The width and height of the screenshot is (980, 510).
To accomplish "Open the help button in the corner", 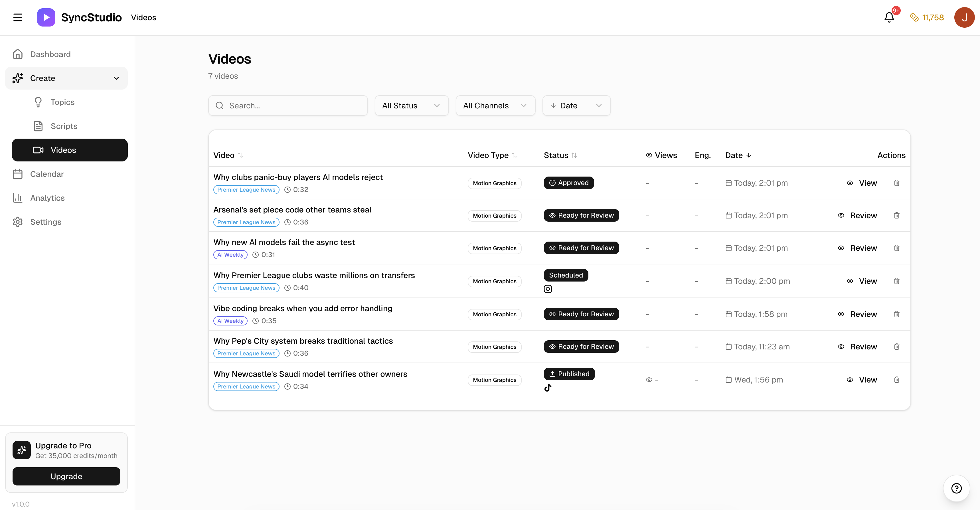I will (x=956, y=488).
